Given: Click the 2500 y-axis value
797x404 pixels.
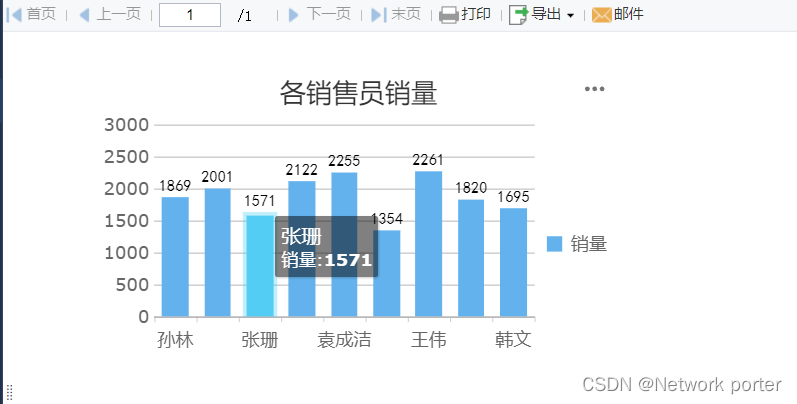Looking at the screenshot, I should (x=127, y=157).
